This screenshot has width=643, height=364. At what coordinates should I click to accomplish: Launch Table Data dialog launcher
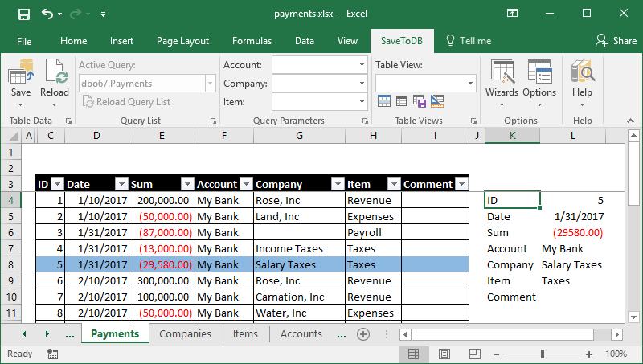68,121
